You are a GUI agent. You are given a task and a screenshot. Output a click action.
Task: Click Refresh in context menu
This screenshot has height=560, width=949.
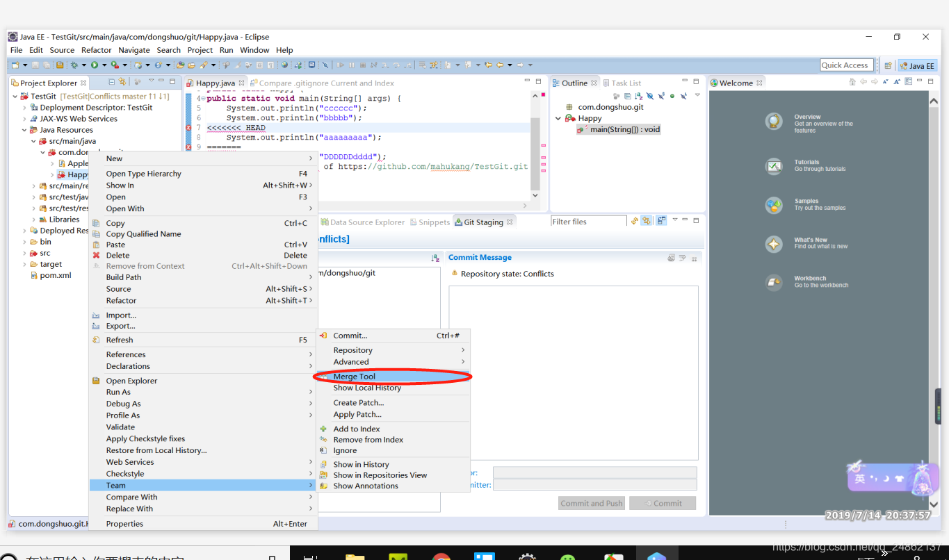(202, 340)
